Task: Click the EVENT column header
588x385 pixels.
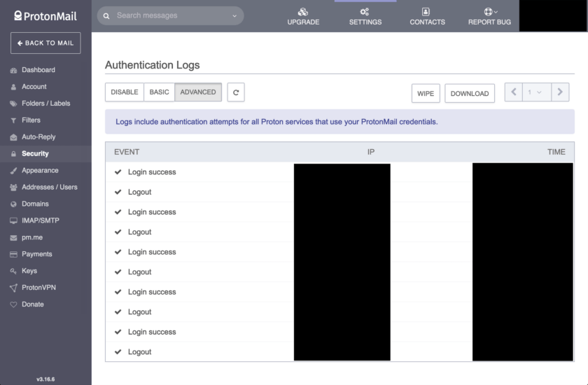Action: (x=127, y=152)
